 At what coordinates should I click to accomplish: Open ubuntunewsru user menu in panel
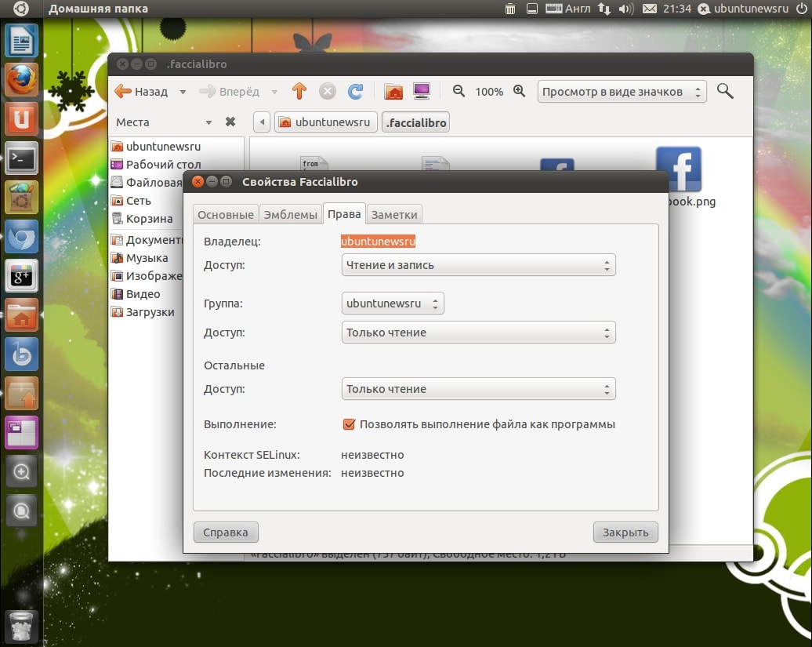[x=744, y=9]
